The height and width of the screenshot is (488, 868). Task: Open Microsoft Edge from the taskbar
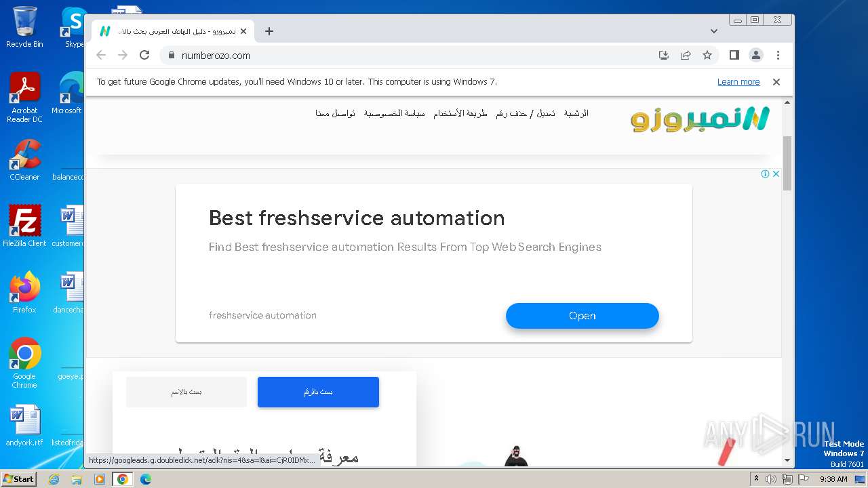[x=145, y=479]
